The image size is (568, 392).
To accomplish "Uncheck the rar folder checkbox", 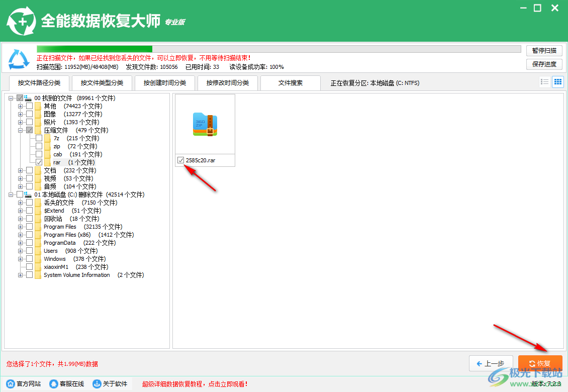I will point(39,162).
